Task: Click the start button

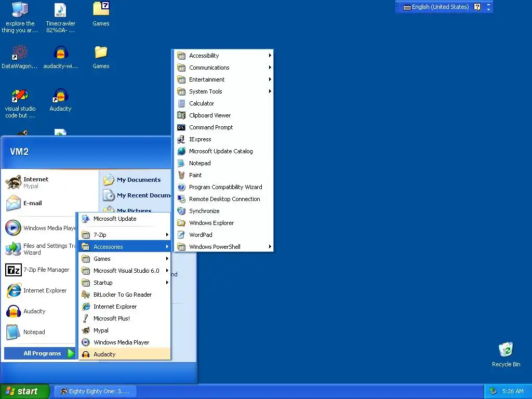Action: tap(24, 391)
